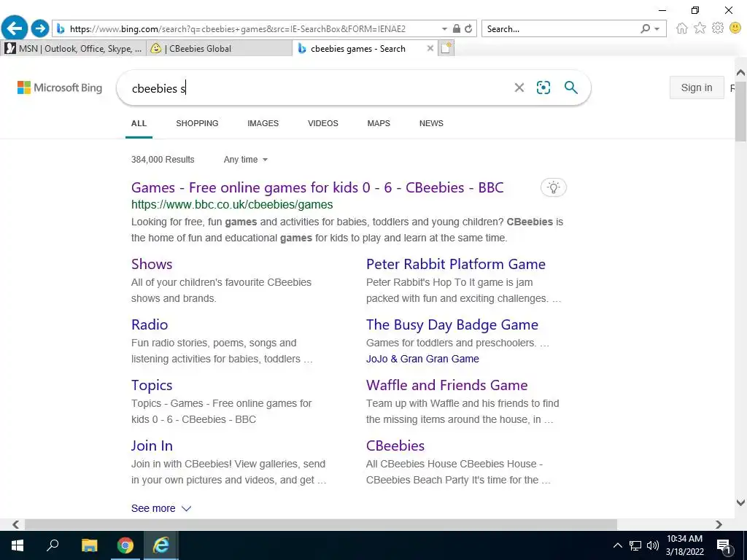The height and width of the screenshot is (560, 747).
Task: Open the Topics sitelink
Action: pos(152,385)
